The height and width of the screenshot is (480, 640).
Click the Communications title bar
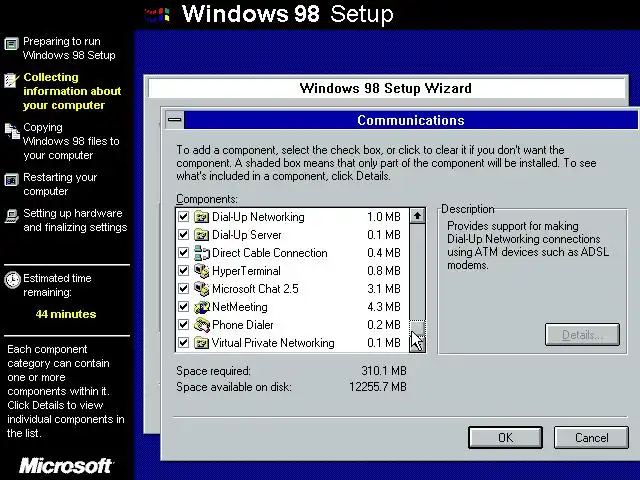point(411,120)
